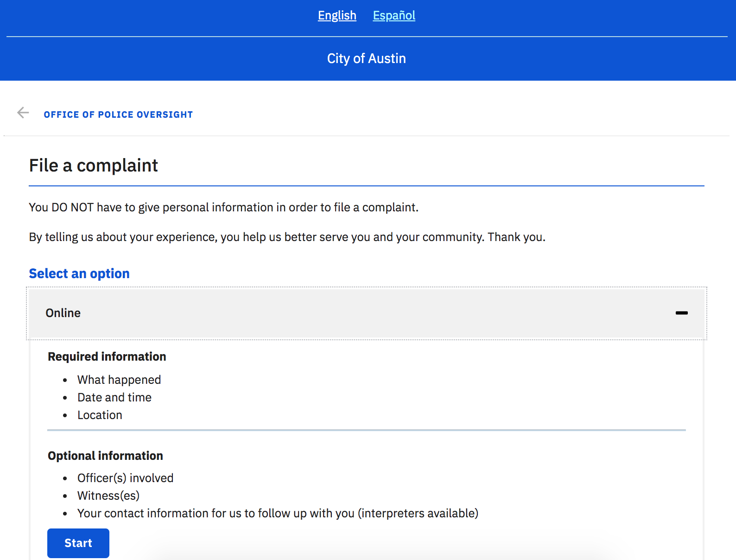
Task: Select the What happened list item
Action: point(119,380)
